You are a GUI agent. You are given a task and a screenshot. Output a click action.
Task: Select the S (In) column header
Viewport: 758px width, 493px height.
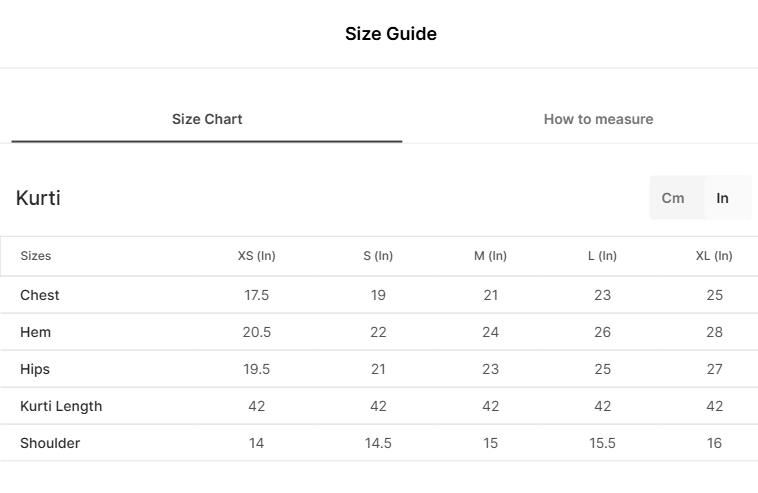[x=378, y=256]
